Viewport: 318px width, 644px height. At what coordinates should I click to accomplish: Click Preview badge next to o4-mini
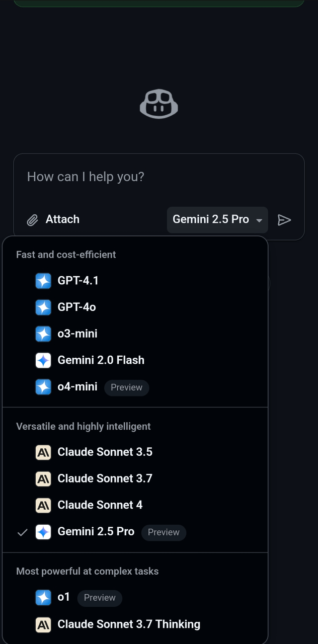[x=126, y=387]
